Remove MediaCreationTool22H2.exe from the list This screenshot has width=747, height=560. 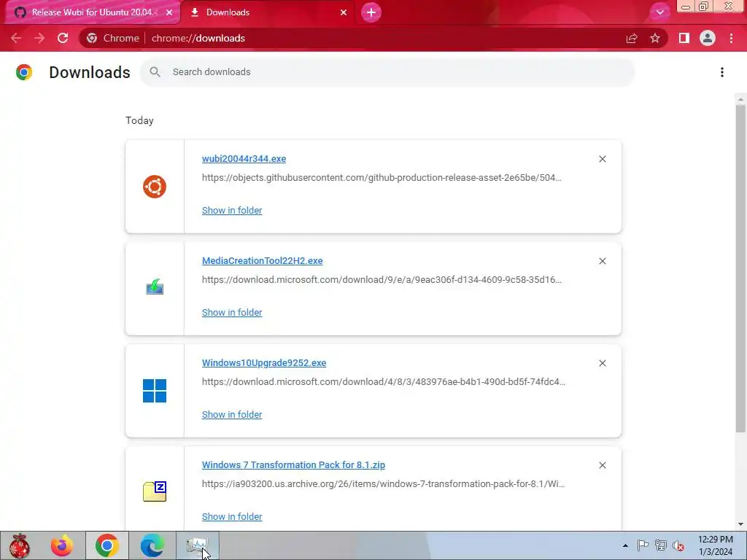(x=603, y=261)
